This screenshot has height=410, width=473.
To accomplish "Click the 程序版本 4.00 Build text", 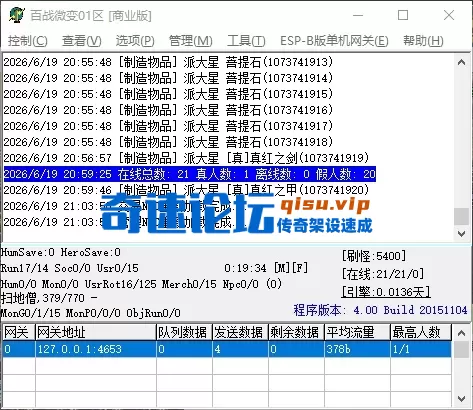I will click(380, 310).
